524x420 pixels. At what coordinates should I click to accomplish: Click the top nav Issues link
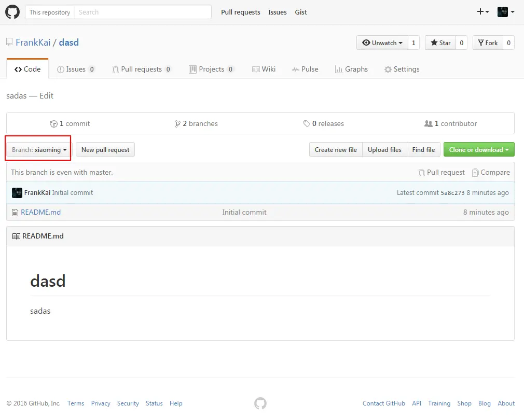coord(278,12)
